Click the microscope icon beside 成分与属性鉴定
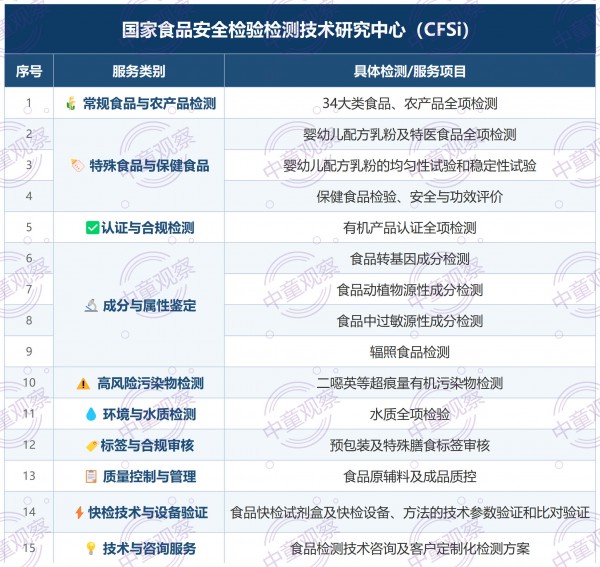 (91, 305)
